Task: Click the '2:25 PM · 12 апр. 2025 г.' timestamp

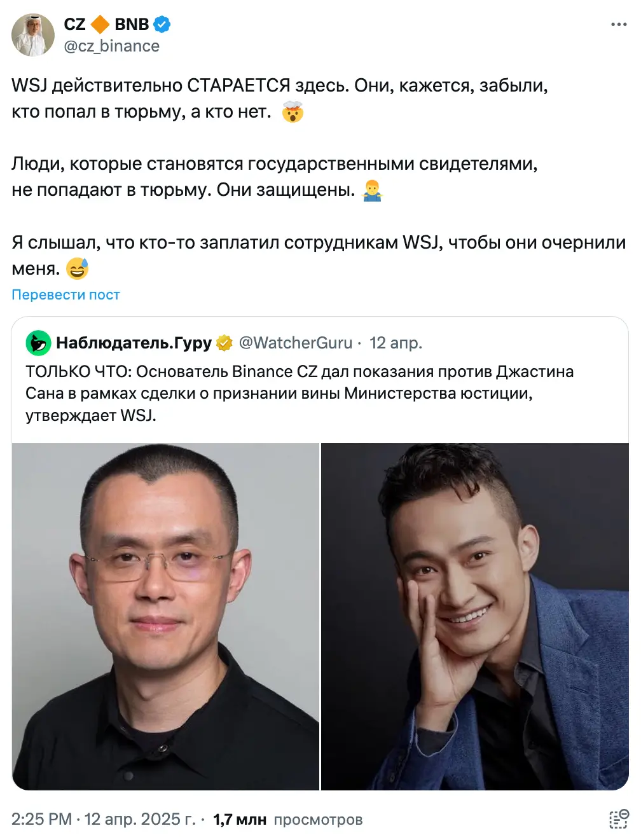Action: (104, 819)
